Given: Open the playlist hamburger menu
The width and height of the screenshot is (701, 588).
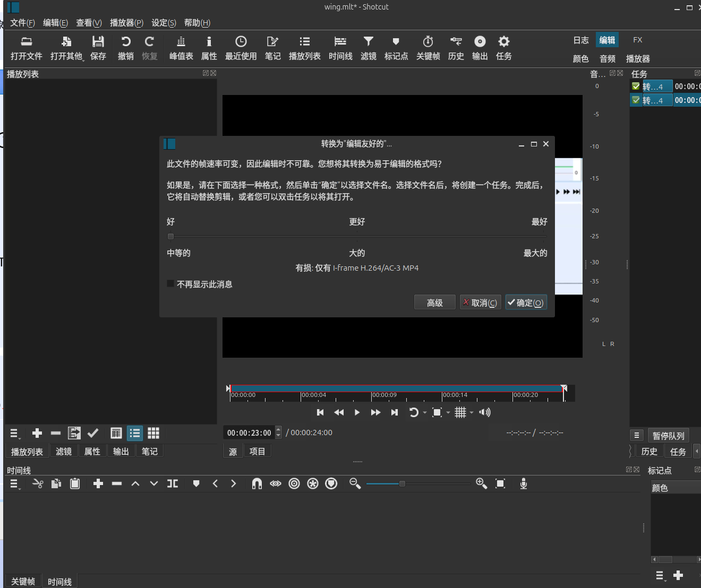Looking at the screenshot, I should pyautogui.click(x=15, y=434).
